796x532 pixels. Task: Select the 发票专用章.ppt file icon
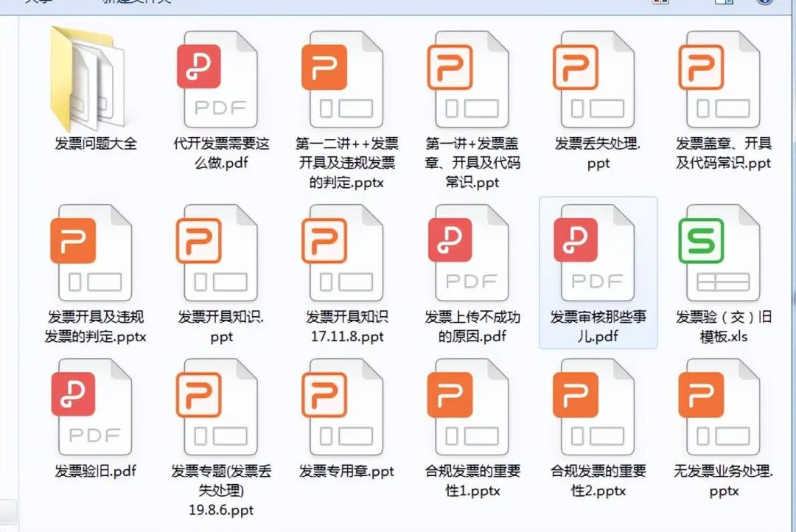(343, 407)
